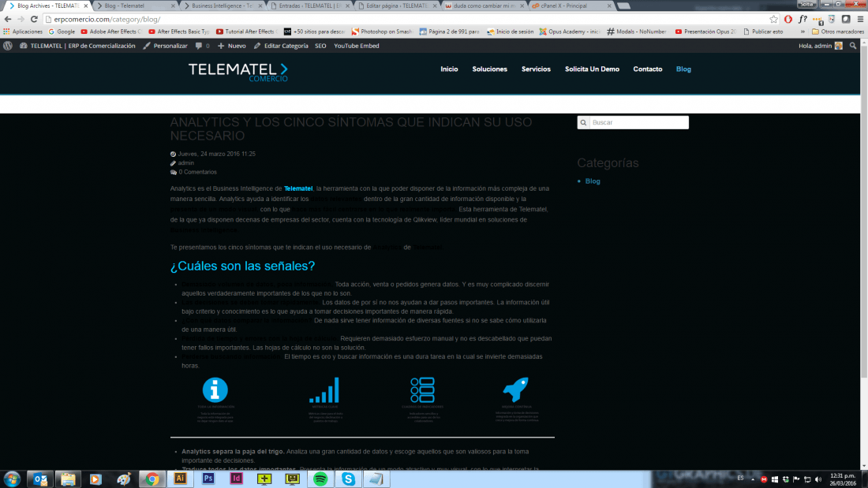This screenshot has width=868, height=488.
Task: Click the indicators list icon
Action: (x=422, y=390)
